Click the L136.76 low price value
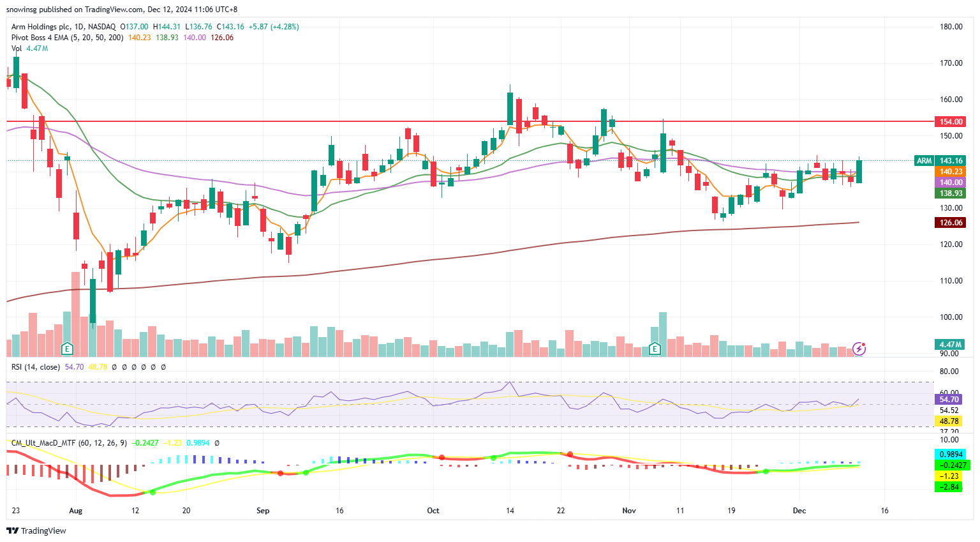 pos(198,27)
